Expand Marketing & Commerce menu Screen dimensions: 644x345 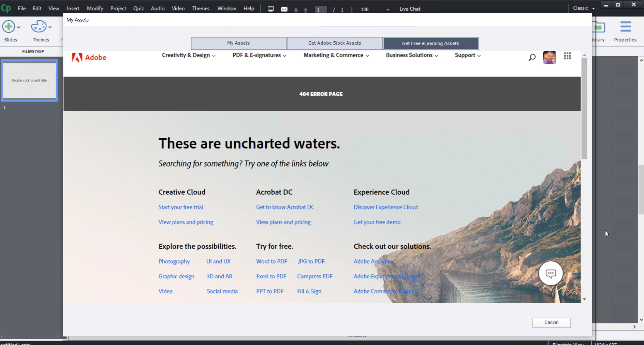(x=336, y=55)
